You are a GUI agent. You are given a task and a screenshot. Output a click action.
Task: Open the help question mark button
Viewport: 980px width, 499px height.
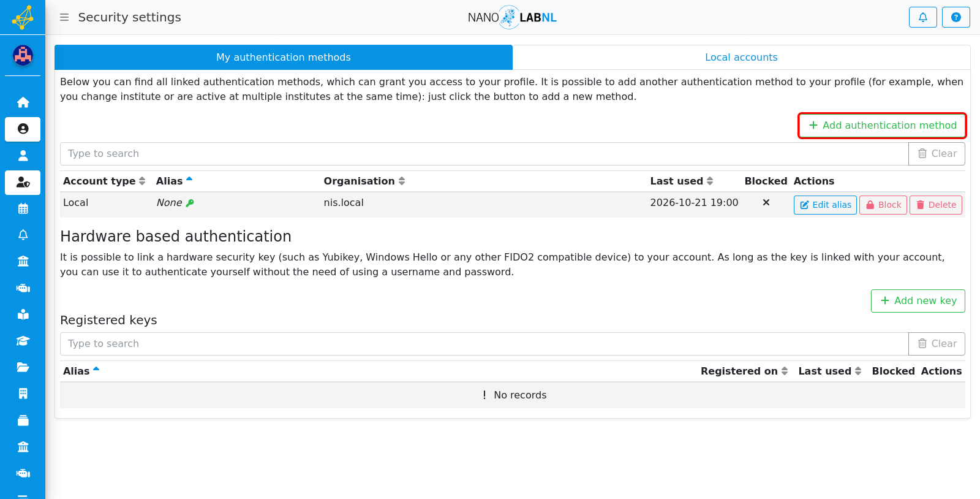[956, 17]
